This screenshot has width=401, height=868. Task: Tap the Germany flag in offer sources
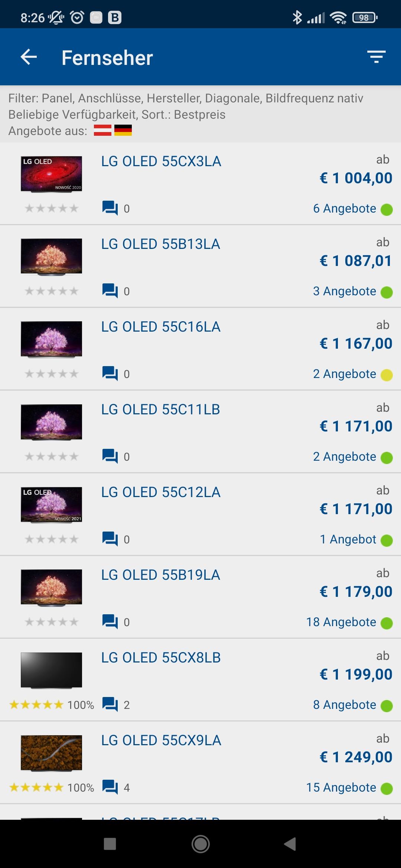coord(123,130)
